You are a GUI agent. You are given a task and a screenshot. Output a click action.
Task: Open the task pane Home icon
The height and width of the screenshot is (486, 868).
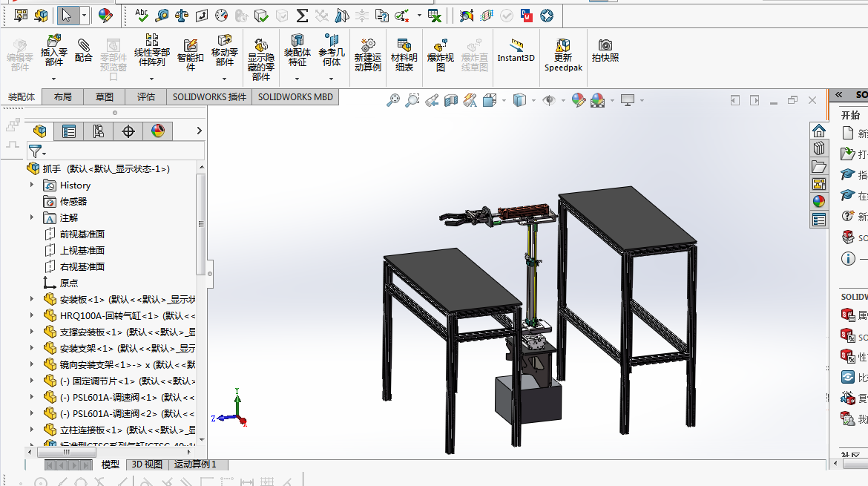[x=819, y=131]
